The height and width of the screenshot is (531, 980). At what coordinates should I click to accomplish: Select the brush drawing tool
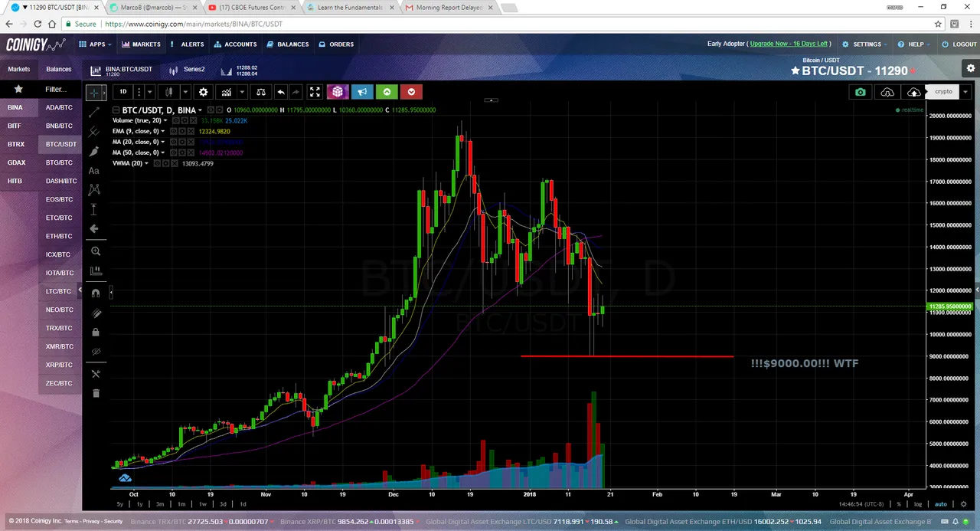pyautogui.click(x=94, y=152)
